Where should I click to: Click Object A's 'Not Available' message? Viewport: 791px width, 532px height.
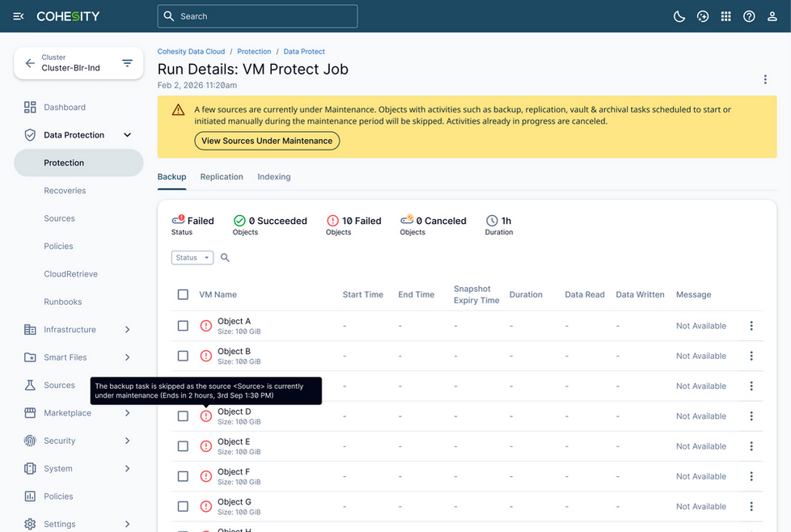pyautogui.click(x=701, y=326)
